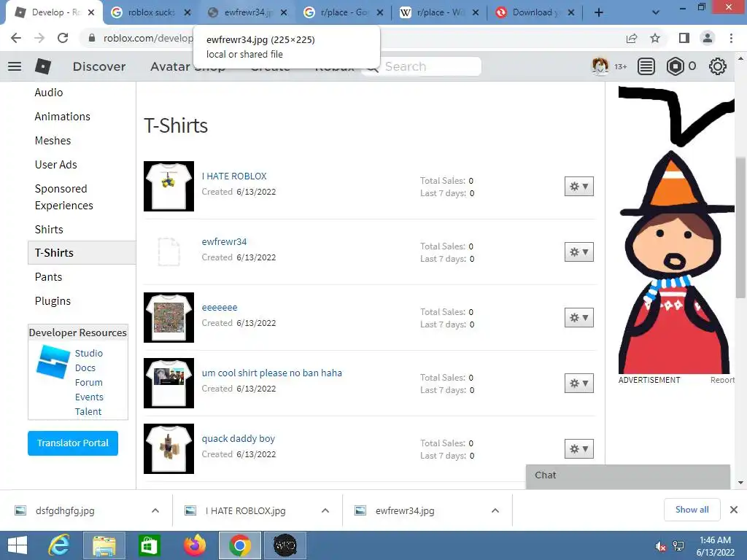Expand dsfgdhgfg.jpg download options chevron

tap(155, 510)
